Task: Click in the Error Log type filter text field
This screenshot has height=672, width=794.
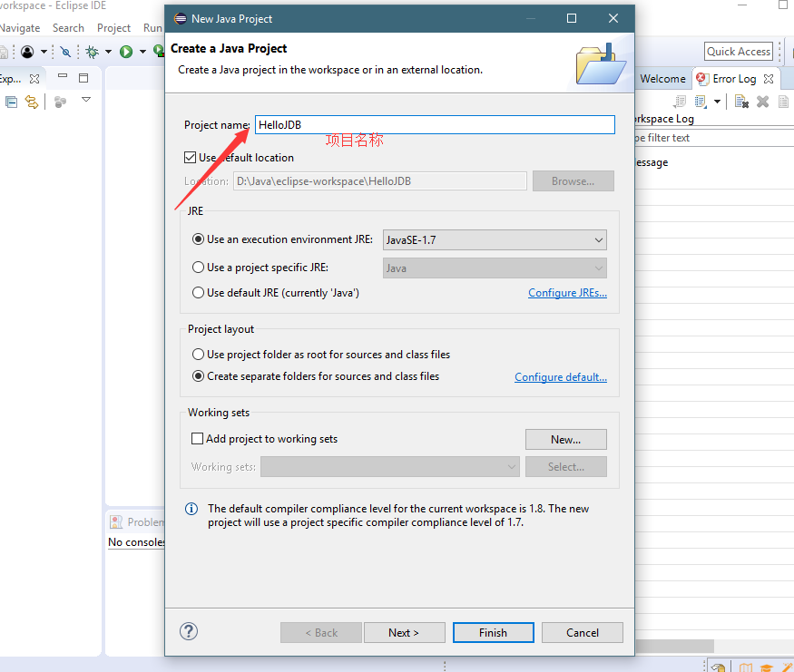Action: click(x=714, y=138)
